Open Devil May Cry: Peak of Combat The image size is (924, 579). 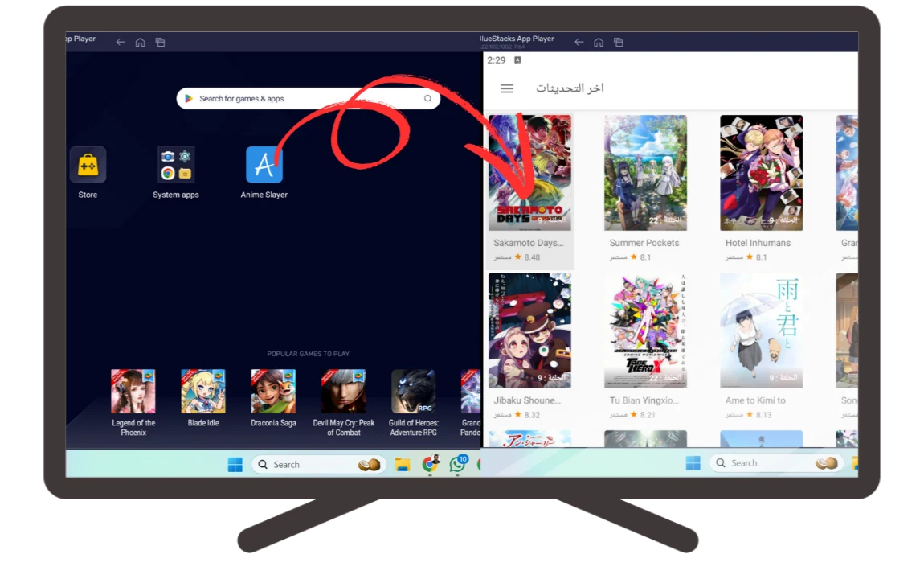click(344, 392)
